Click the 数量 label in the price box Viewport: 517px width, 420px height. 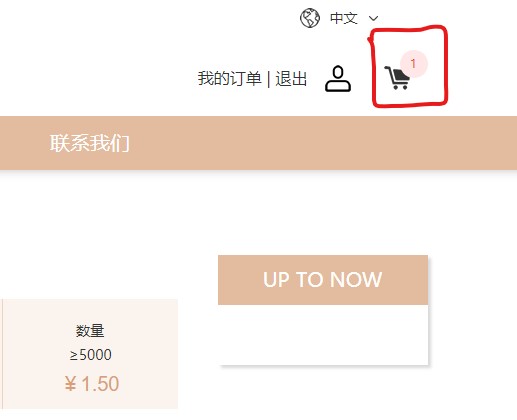coord(90,331)
